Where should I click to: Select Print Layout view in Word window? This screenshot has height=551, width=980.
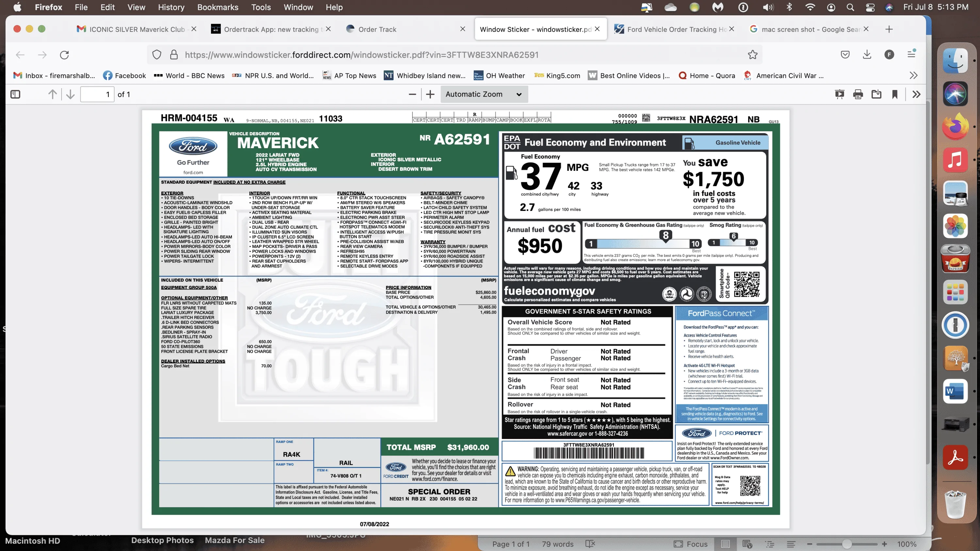point(726,544)
